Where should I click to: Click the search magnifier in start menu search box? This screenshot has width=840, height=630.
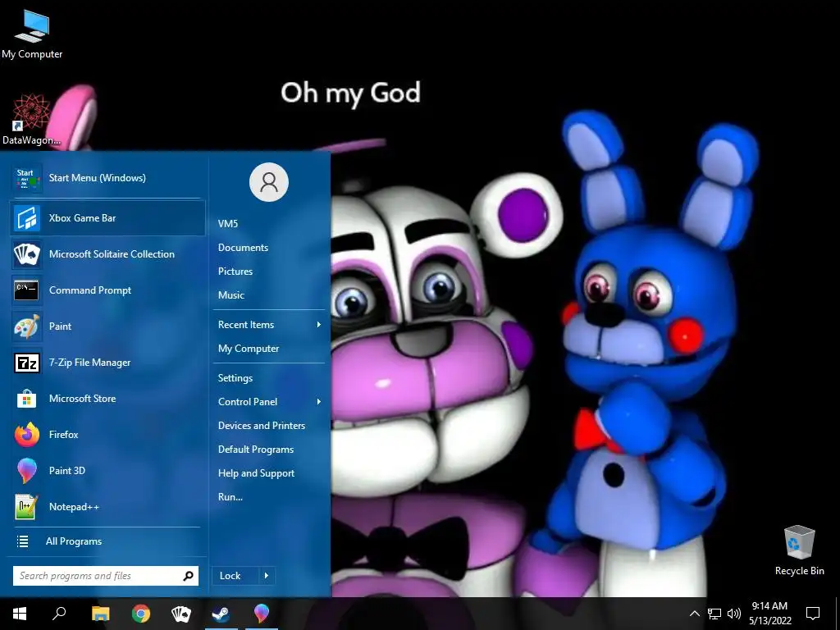tap(188, 576)
